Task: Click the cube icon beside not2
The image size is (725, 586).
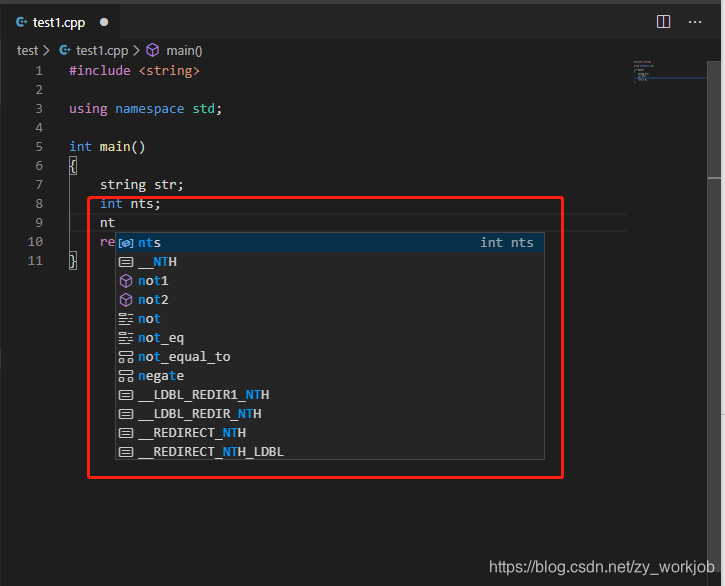Action: tap(126, 300)
